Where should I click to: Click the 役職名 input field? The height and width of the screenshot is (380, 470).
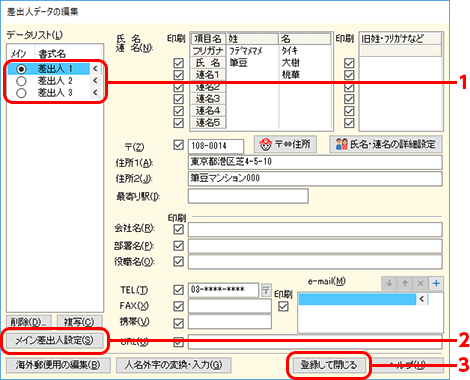(315, 262)
